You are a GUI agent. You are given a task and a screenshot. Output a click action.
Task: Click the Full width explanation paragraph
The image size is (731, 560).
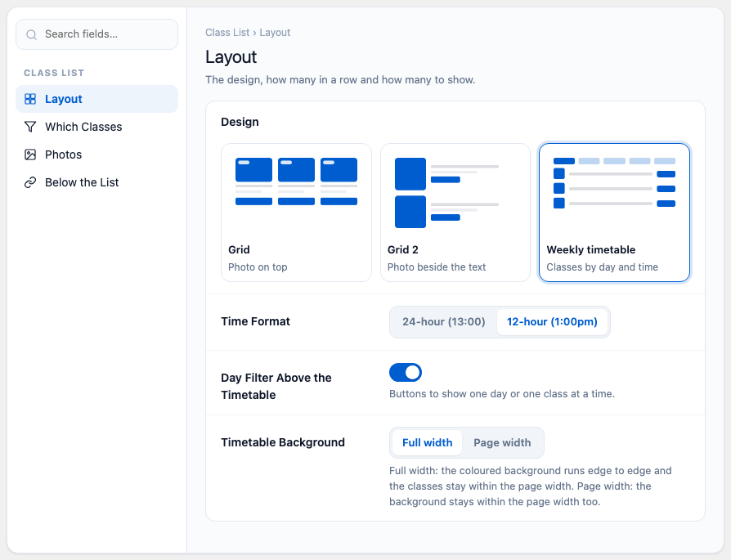pyautogui.click(x=531, y=486)
